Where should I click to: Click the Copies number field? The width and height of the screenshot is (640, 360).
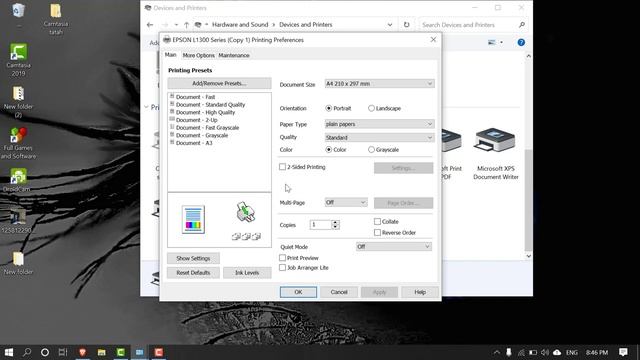tap(320, 224)
